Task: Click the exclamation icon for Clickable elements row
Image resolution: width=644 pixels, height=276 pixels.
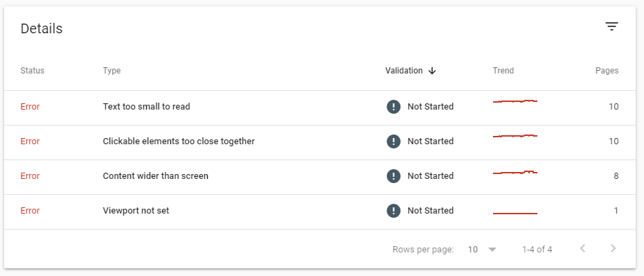Action: pyautogui.click(x=393, y=141)
